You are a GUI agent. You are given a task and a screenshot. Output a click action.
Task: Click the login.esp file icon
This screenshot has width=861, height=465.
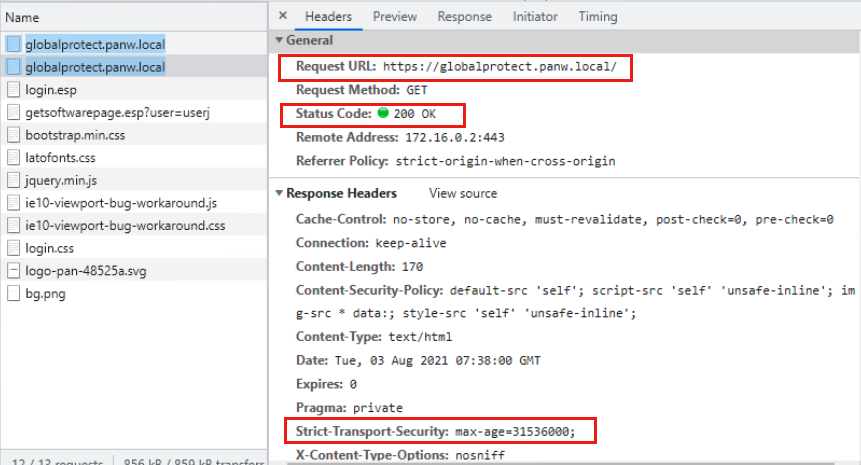(x=13, y=89)
